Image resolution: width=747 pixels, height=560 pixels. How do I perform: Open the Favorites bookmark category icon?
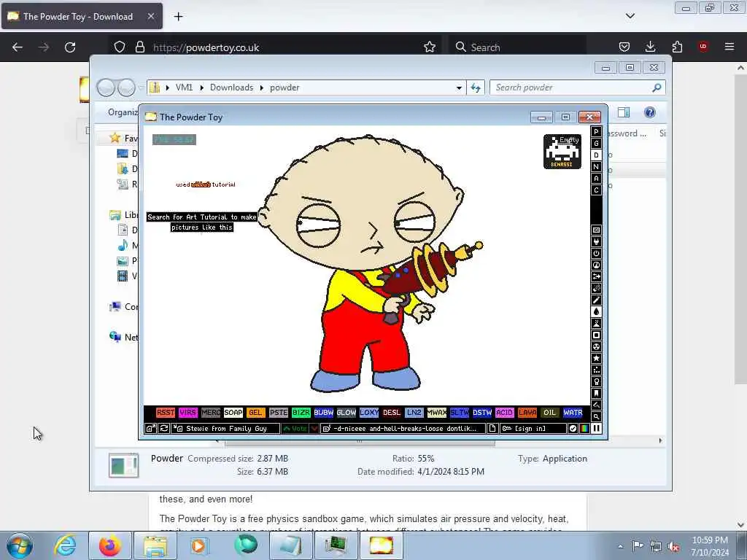[596, 393]
